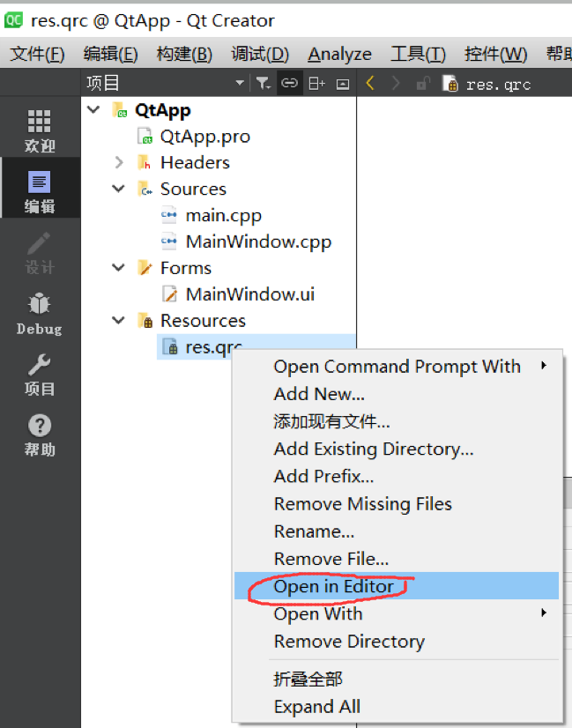Choose Add Prefix... from context menu
Image resolution: width=572 pixels, height=728 pixels.
(396, 476)
